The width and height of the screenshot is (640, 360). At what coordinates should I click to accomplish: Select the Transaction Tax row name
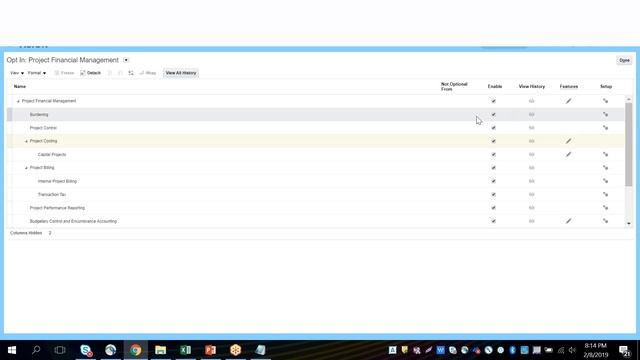(52, 194)
